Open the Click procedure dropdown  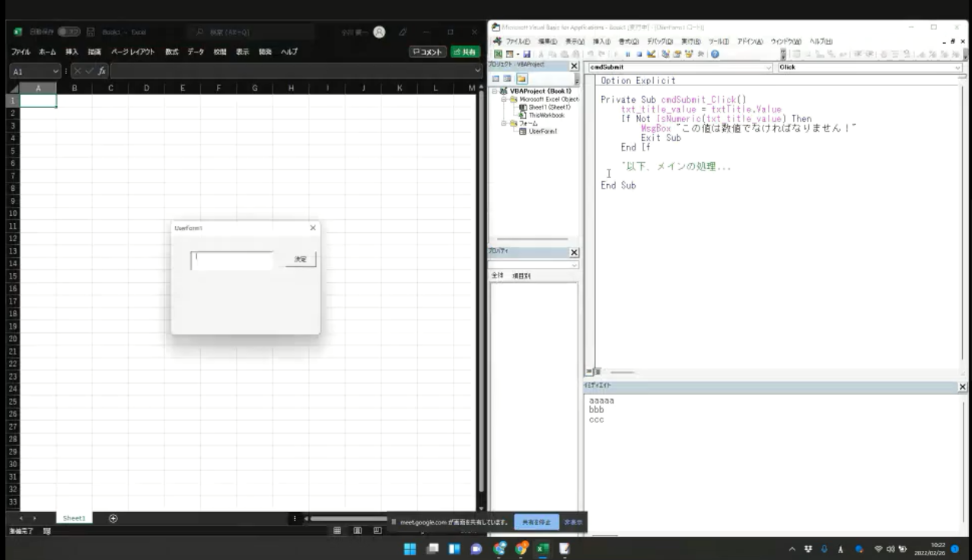pos(958,68)
